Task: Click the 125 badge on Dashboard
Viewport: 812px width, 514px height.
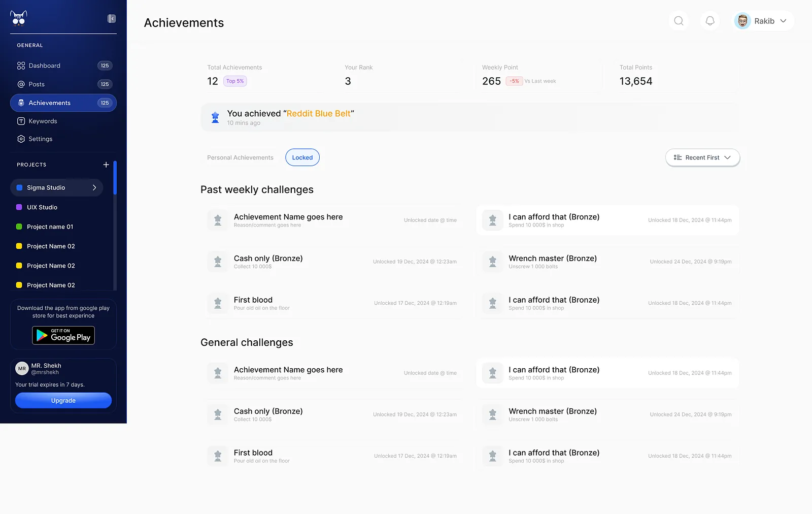Action: click(105, 66)
